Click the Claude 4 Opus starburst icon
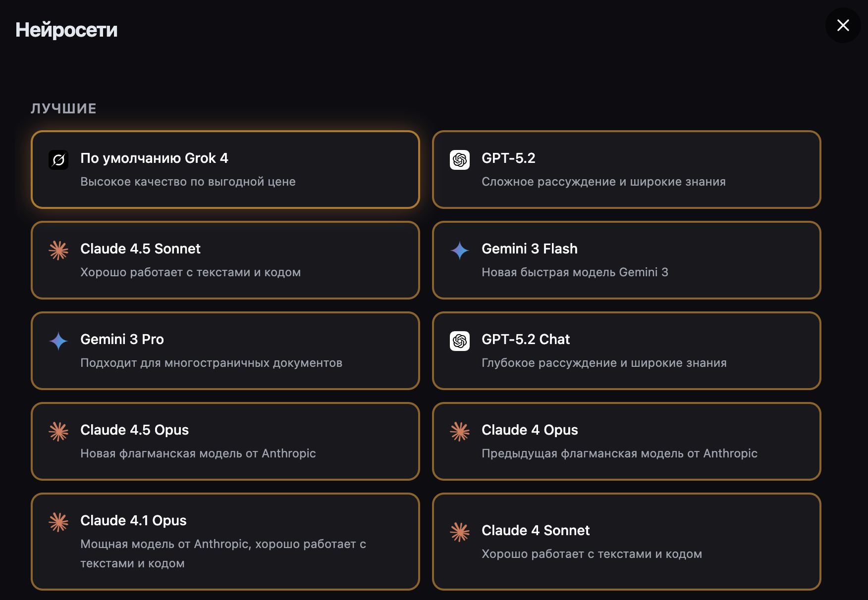This screenshot has width=868, height=600. pos(460,432)
